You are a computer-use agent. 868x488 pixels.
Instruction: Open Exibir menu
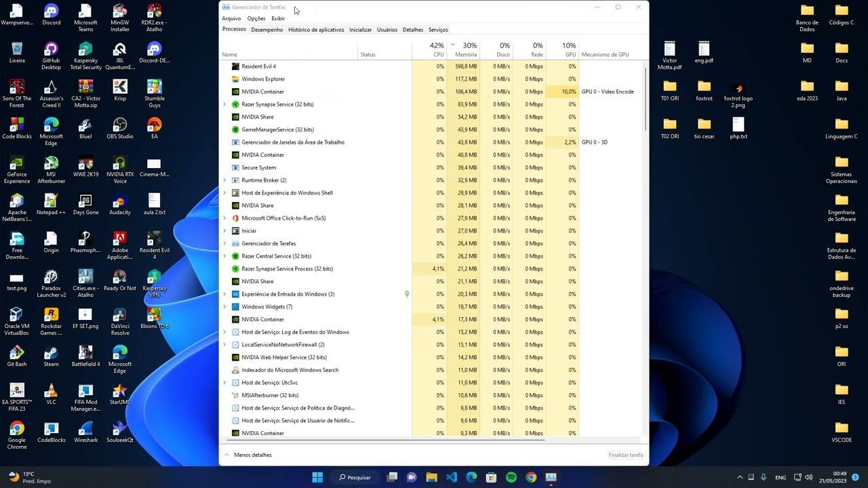coord(278,18)
